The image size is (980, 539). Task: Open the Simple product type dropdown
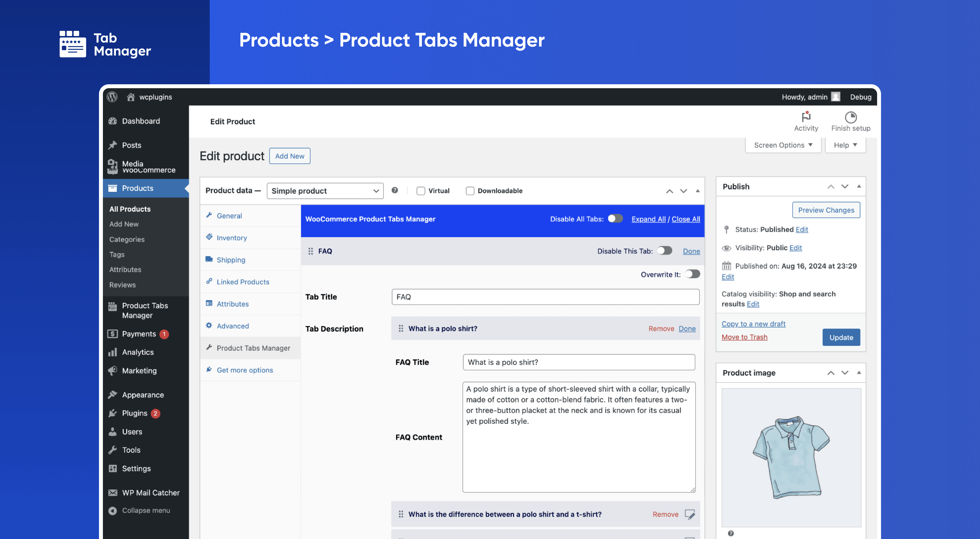[x=325, y=191]
